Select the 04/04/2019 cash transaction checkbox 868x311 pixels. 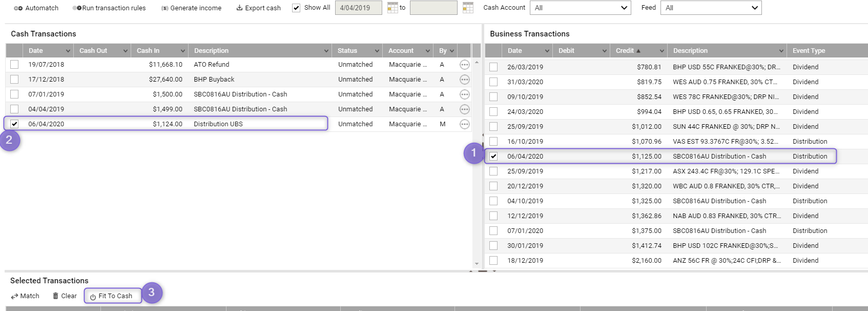coord(14,109)
